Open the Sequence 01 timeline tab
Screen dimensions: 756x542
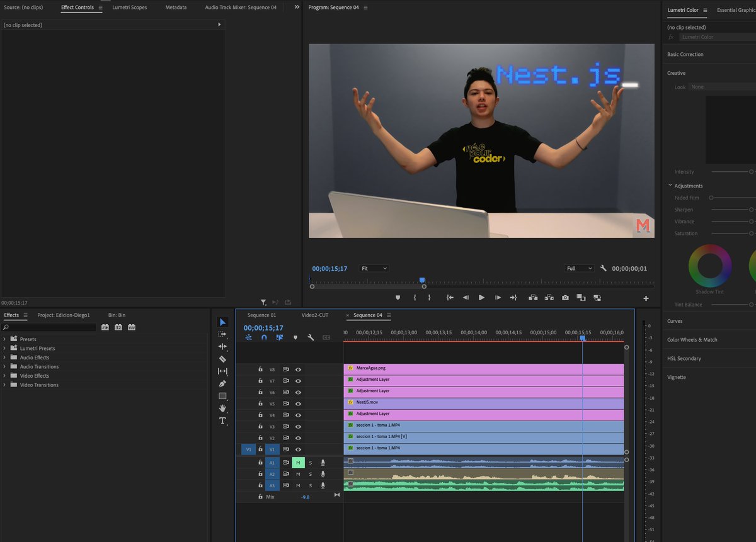coord(261,315)
